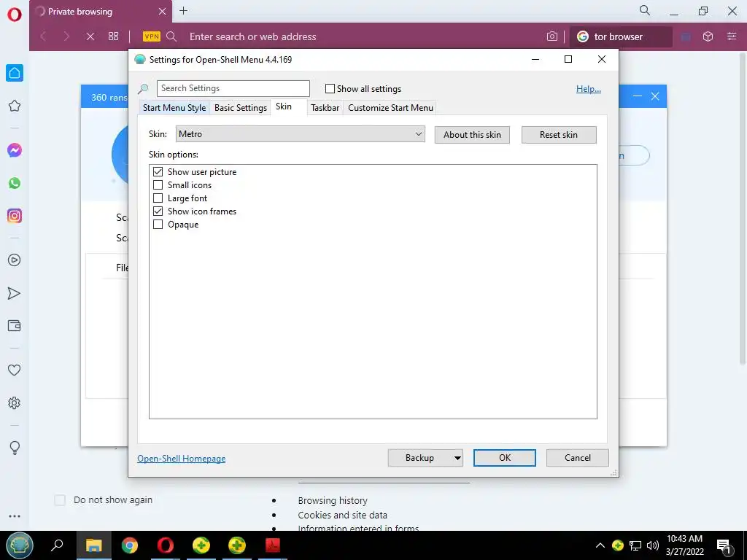Enable the Small icons option
Image resolution: width=747 pixels, height=560 pixels.
point(158,184)
